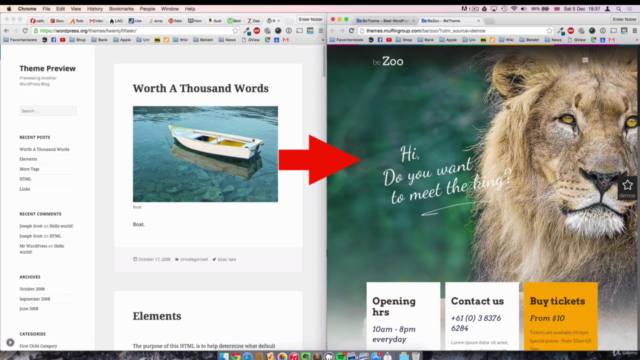The height and width of the screenshot is (360, 640).
Task: Open the Elements post title
Action: point(157,316)
